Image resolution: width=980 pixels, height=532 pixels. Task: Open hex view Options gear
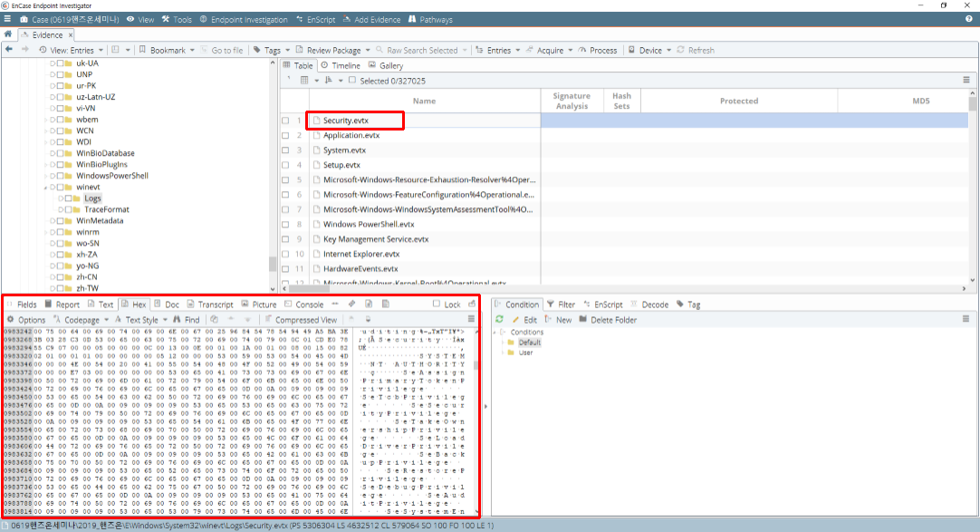(x=26, y=319)
